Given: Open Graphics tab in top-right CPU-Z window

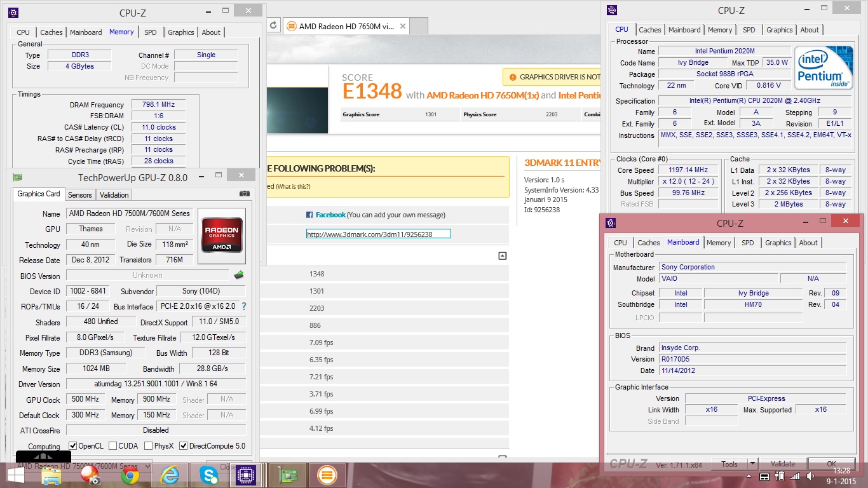Looking at the screenshot, I should (780, 30).
